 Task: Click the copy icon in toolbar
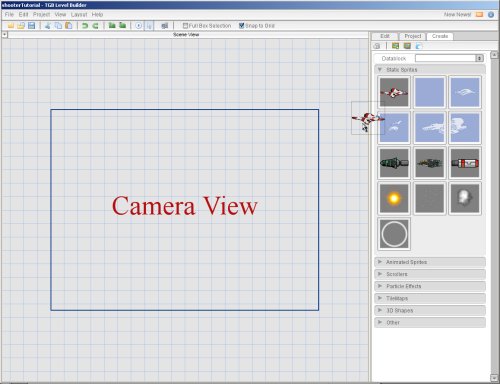click(58, 26)
